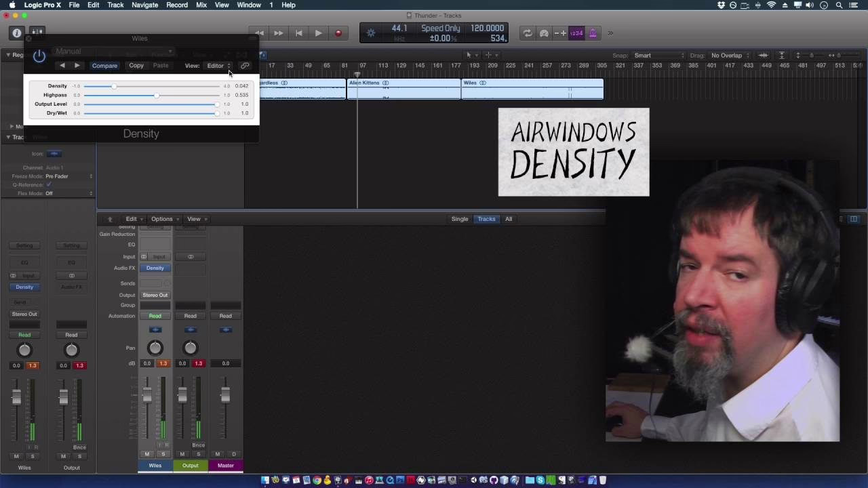Toggle Q-Reference checkbox in inspector

coord(48,185)
